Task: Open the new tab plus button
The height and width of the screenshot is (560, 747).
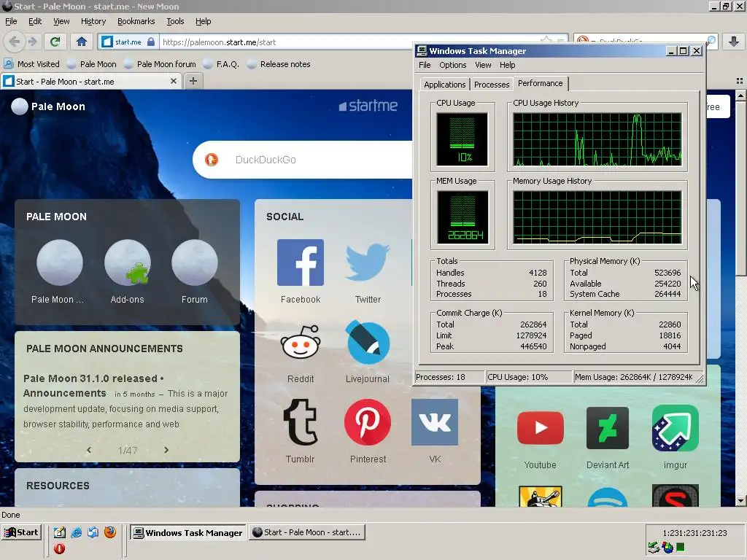Action: (193, 81)
